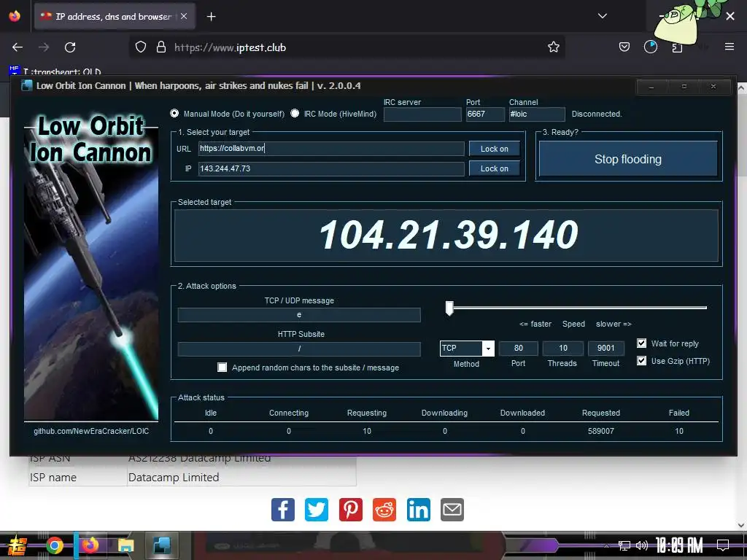Click the Firefox account circle icon
Image resolution: width=747 pixels, height=560 pixels.
tap(650, 47)
